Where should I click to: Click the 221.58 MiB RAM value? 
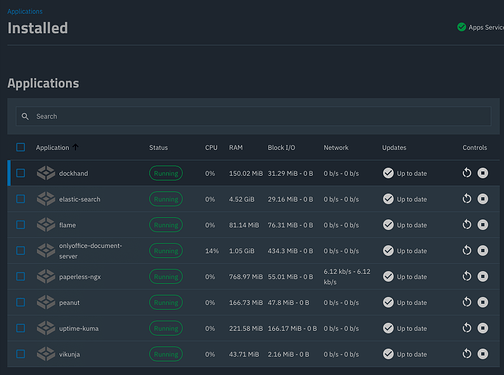point(246,328)
